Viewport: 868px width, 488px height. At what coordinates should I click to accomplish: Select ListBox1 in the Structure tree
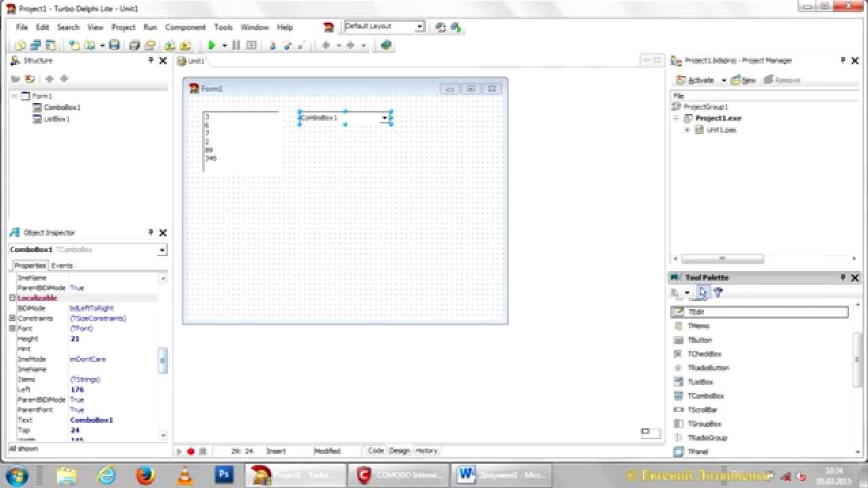[x=57, y=119]
